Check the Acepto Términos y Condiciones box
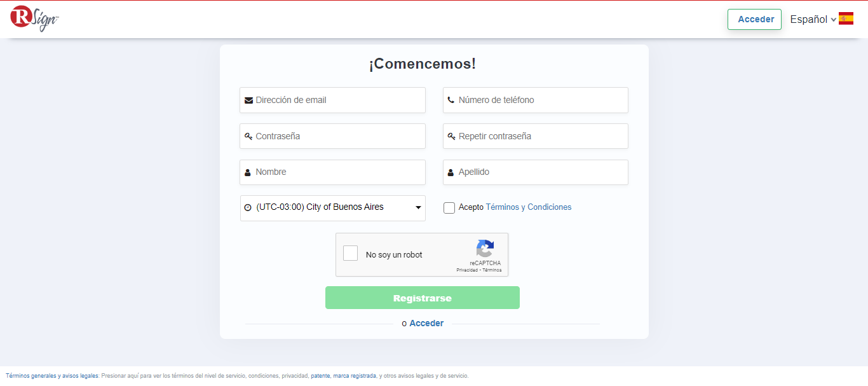 [449, 208]
